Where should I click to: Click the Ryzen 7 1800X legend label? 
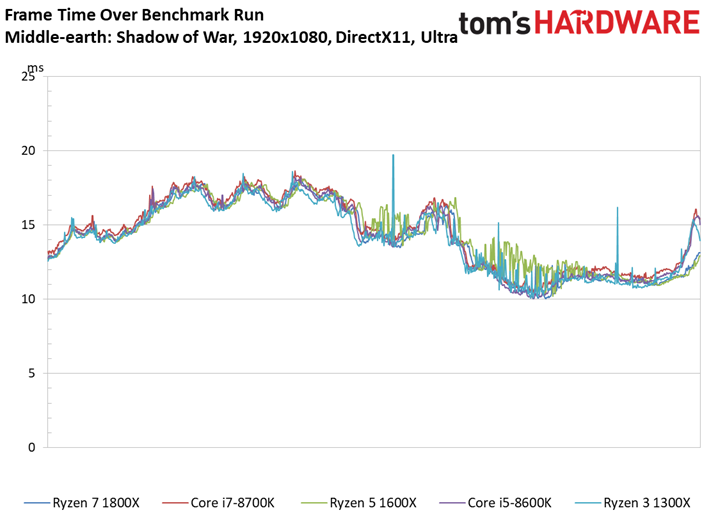point(96,503)
